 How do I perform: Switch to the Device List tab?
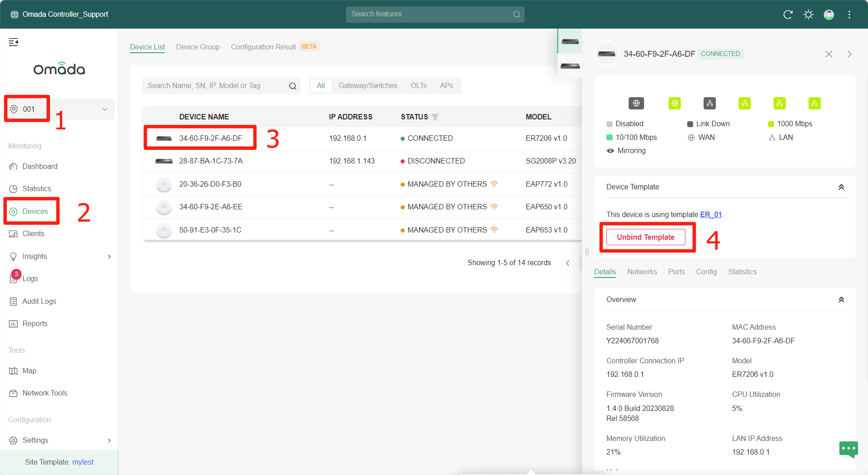147,47
